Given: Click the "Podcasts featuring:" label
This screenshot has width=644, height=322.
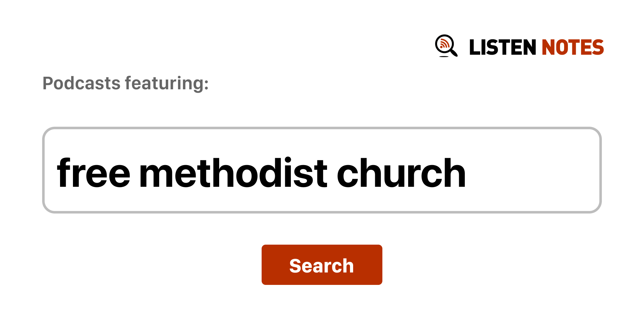Looking at the screenshot, I should (x=125, y=83).
